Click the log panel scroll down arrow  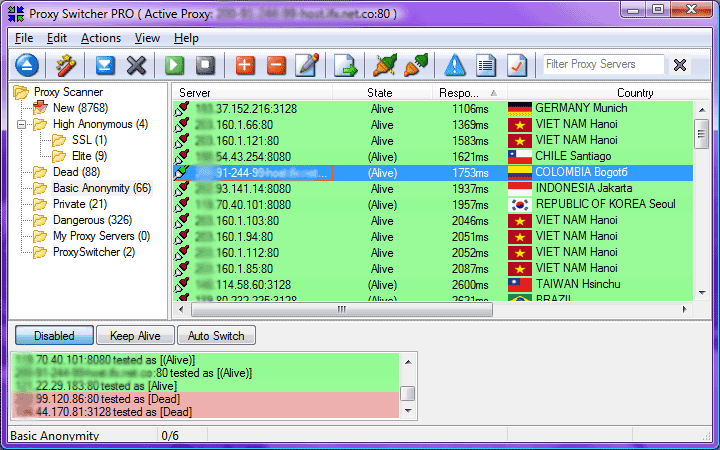tap(408, 411)
